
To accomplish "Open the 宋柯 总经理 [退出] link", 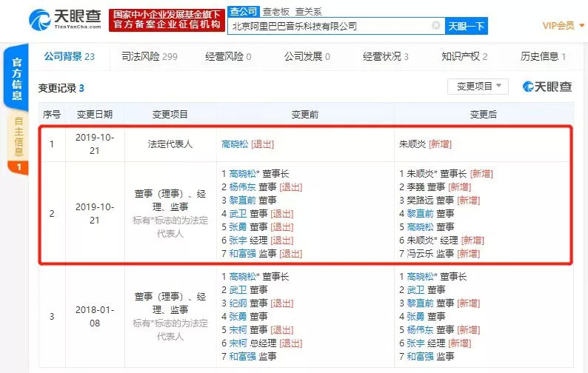I will point(266,343).
